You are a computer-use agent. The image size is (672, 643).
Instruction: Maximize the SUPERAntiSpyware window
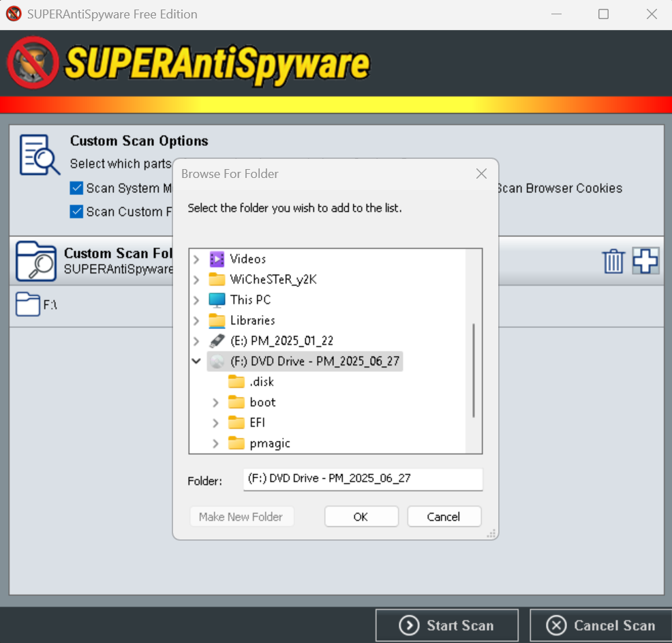point(603,14)
